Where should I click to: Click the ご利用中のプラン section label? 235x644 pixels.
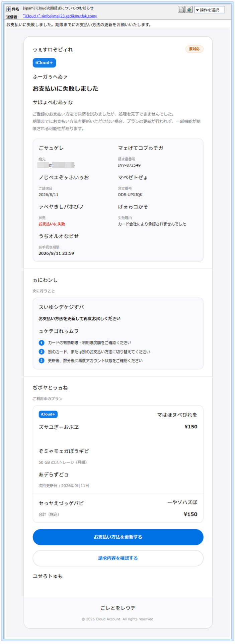tap(48, 398)
